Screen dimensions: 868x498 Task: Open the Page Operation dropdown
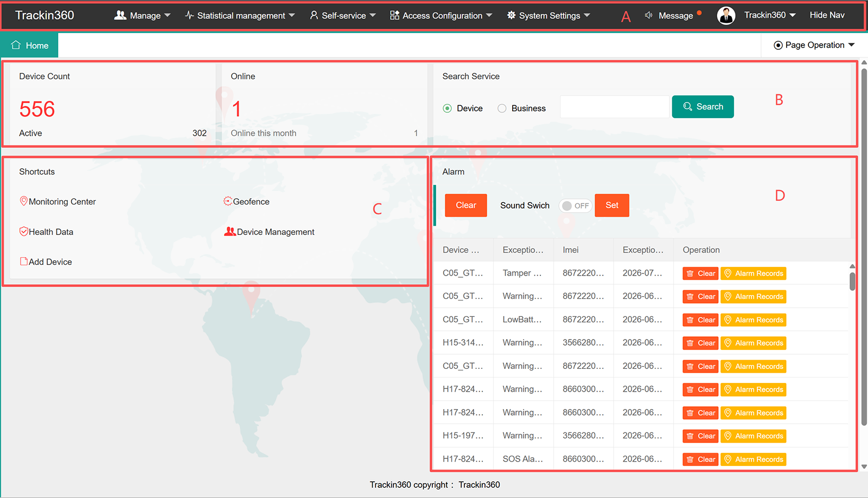(814, 45)
